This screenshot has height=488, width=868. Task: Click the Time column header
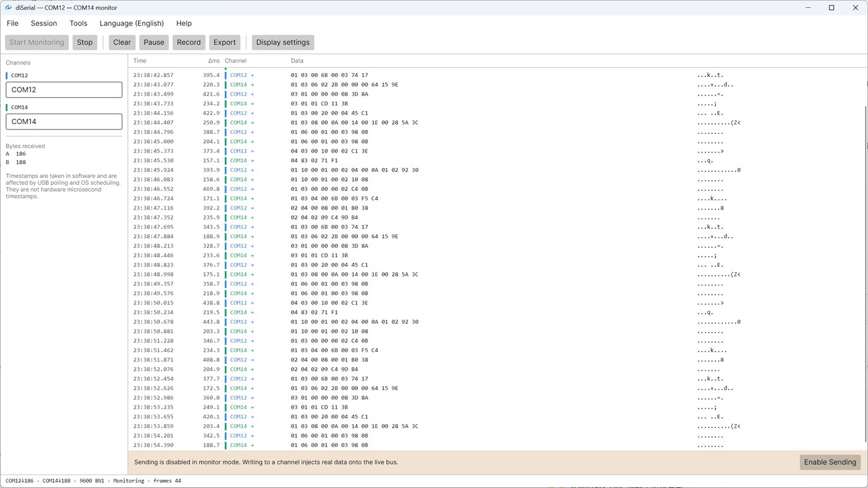click(140, 61)
